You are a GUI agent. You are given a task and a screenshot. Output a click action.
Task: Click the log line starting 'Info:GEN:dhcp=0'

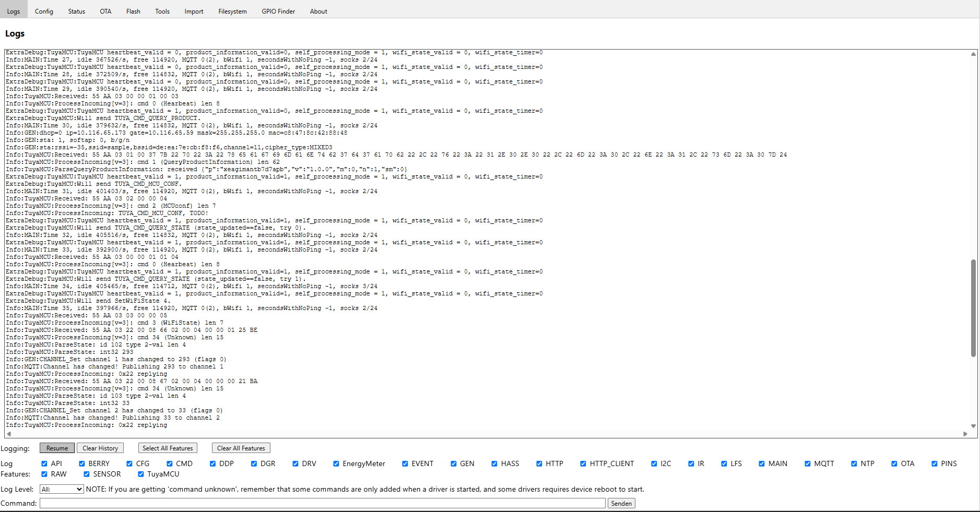pyautogui.click(x=176, y=133)
